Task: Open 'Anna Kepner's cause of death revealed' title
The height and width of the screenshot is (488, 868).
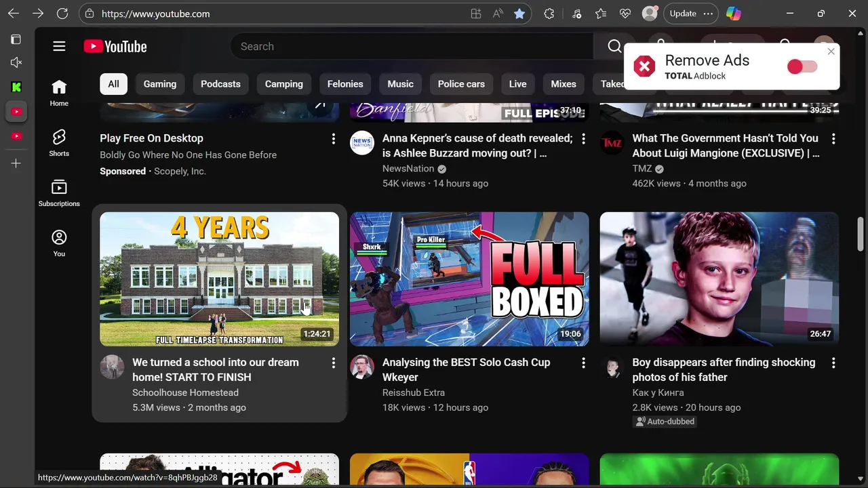Action: (477, 146)
